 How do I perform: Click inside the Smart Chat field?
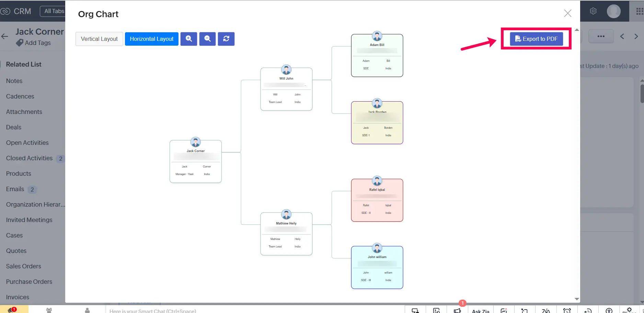click(153, 311)
